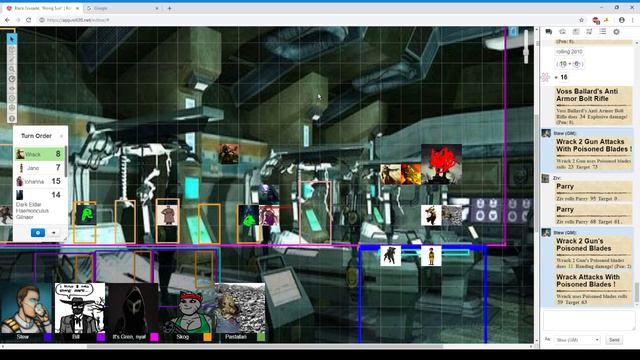Screen dimensions: 640x360
Task: Advance turn with arrow button in Turn Order
Action: (53, 233)
